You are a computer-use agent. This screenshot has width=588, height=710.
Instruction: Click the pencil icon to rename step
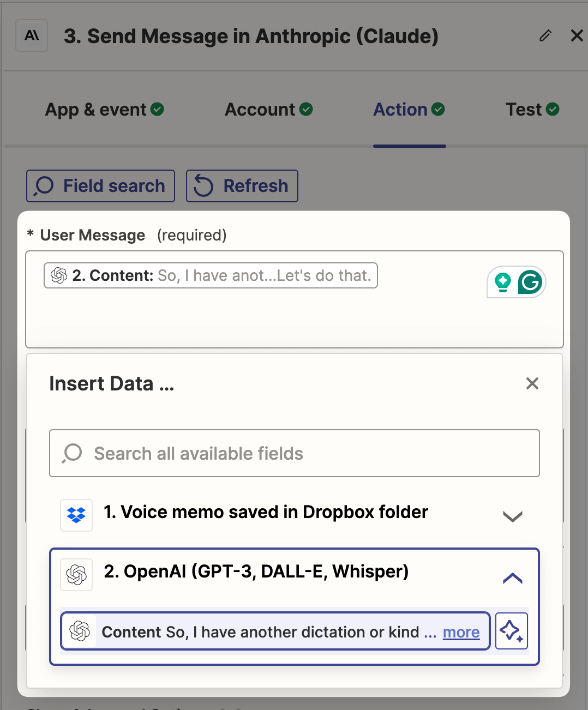(545, 36)
